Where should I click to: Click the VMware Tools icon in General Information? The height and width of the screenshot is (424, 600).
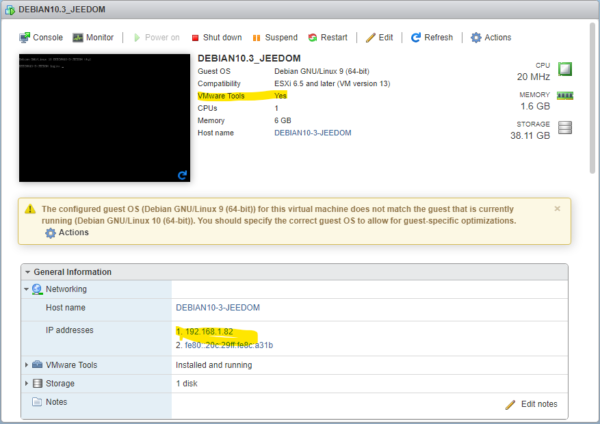coord(37,364)
